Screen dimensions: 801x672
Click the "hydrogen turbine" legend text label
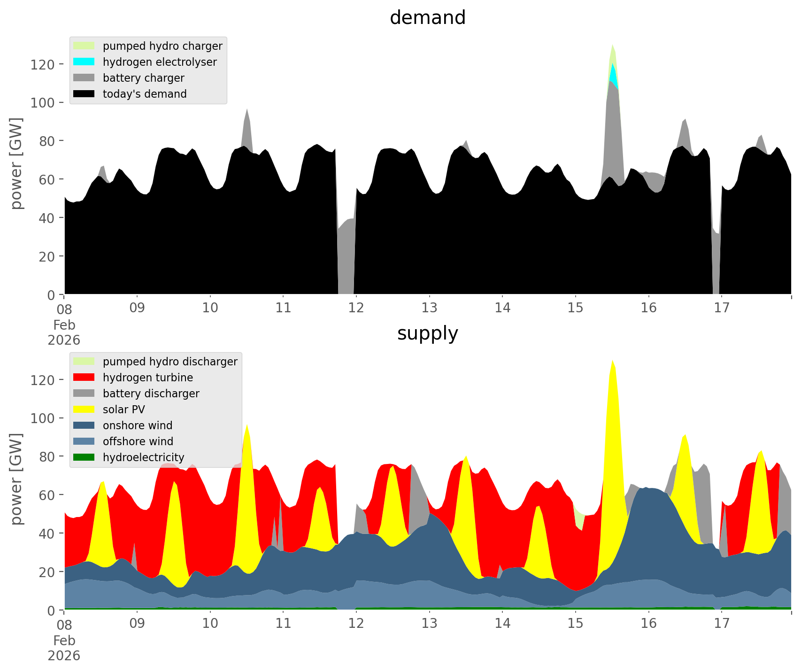click(147, 378)
